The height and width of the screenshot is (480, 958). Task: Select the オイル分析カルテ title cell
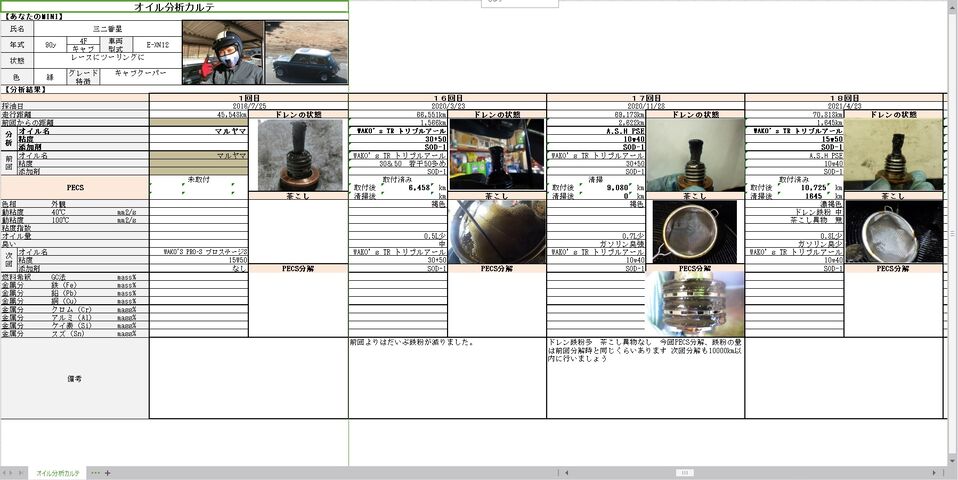tap(174, 7)
